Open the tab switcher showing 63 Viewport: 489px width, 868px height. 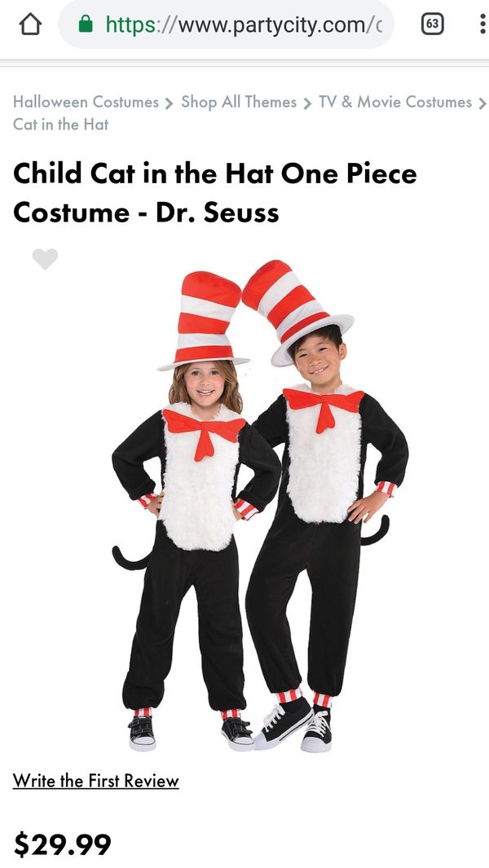[x=433, y=24]
